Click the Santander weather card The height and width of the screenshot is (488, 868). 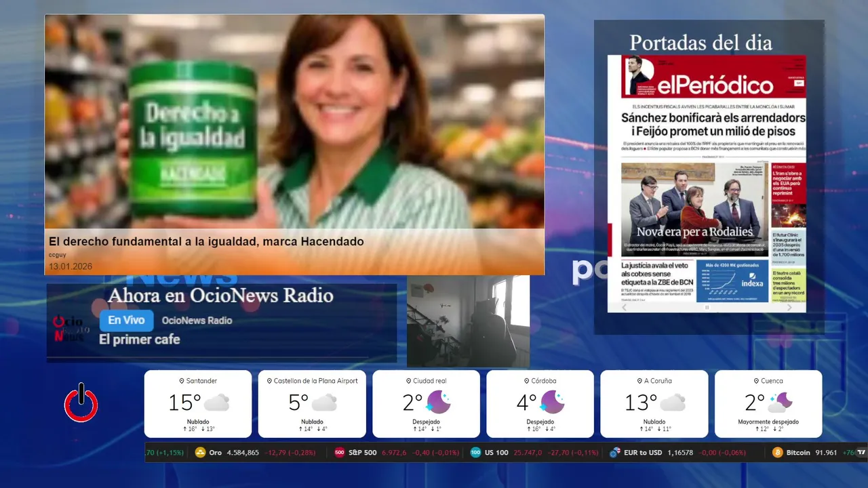click(197, 404)
